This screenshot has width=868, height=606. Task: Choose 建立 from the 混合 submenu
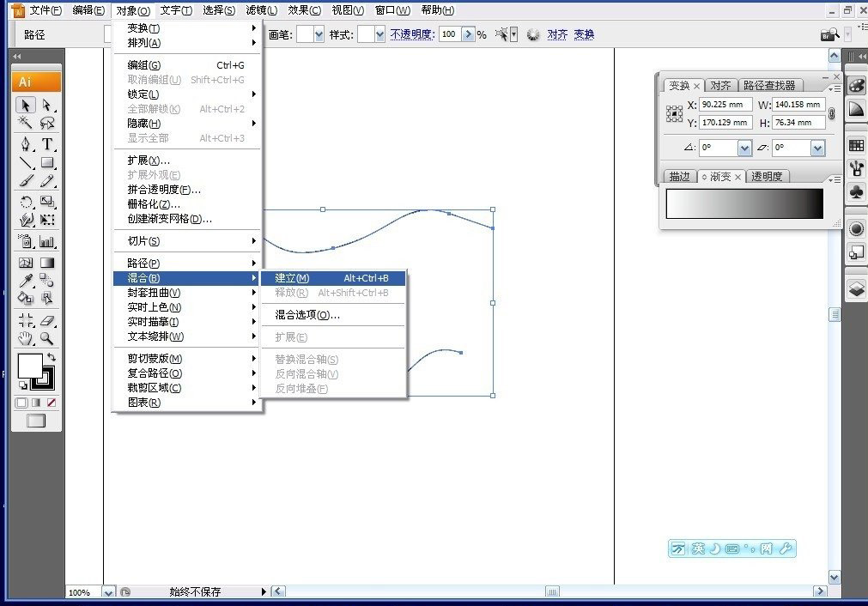coord(292,277)
